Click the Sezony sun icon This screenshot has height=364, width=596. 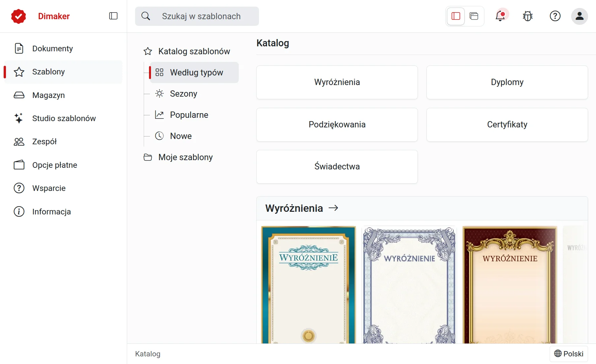[160, 94]
